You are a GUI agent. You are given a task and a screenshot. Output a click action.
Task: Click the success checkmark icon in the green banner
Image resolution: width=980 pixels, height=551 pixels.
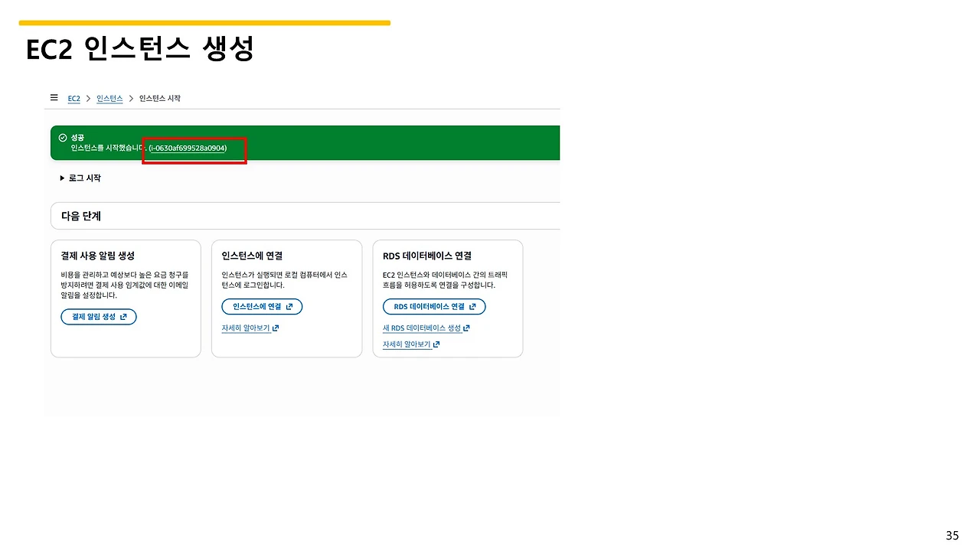click(63, 137)
